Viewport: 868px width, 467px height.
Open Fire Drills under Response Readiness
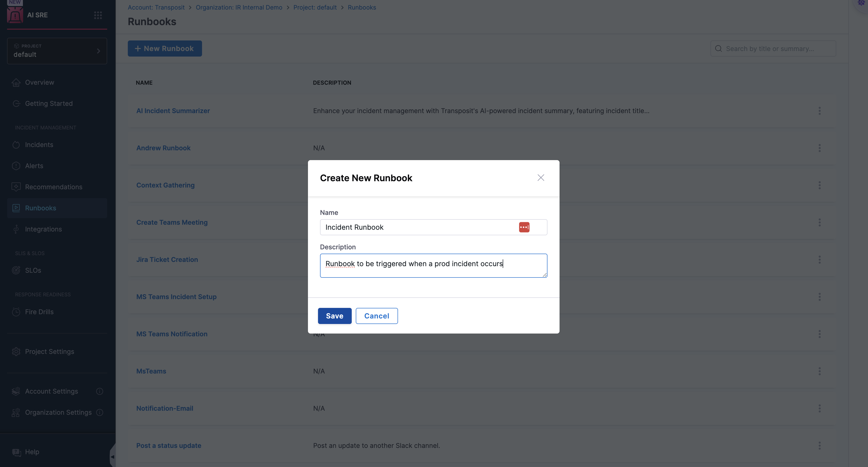(x=39, y=312)
